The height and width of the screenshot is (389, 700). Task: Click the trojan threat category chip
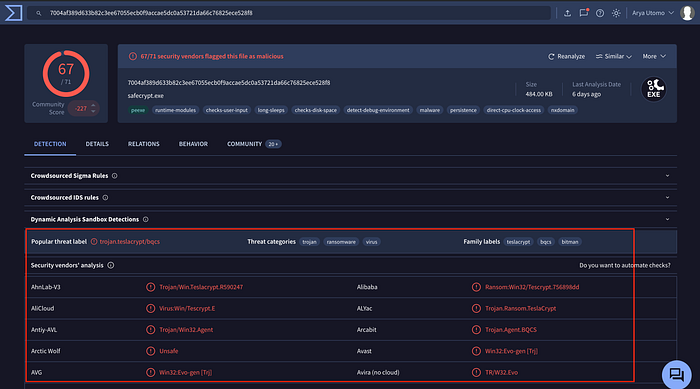[309, 242]
